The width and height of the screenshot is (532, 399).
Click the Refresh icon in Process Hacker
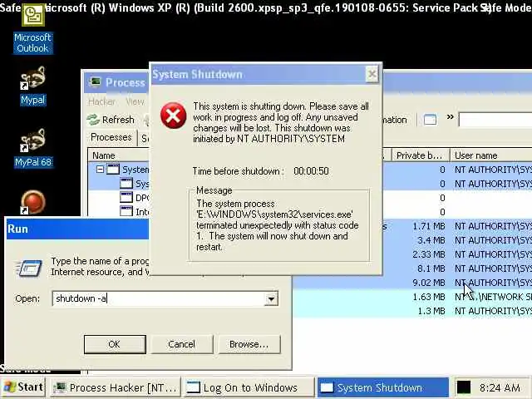pyautogui.click(x=92, y=120)
